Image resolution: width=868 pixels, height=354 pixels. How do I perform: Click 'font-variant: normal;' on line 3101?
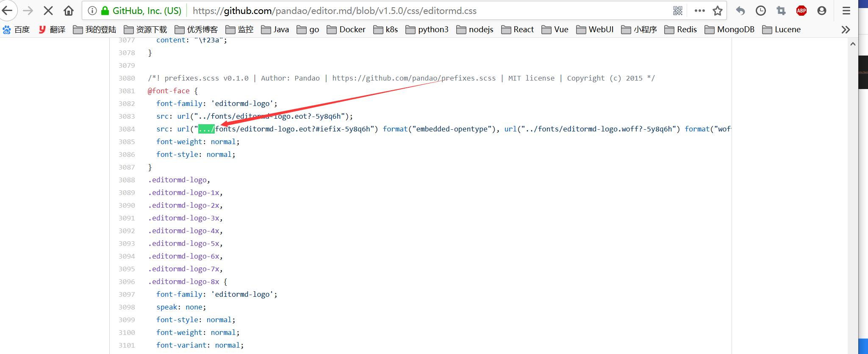pos(200,346)
